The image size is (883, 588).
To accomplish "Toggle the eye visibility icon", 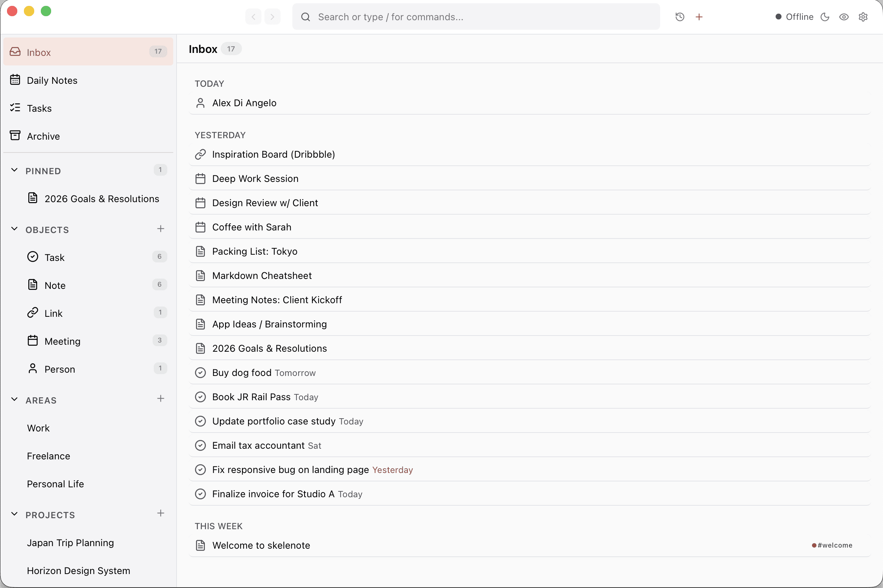I will coord(844,17).
